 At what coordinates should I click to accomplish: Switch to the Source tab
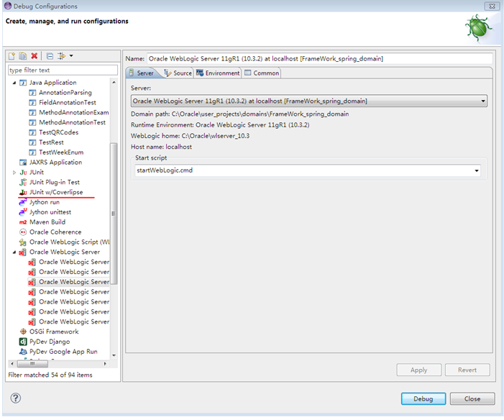(178, 73)
